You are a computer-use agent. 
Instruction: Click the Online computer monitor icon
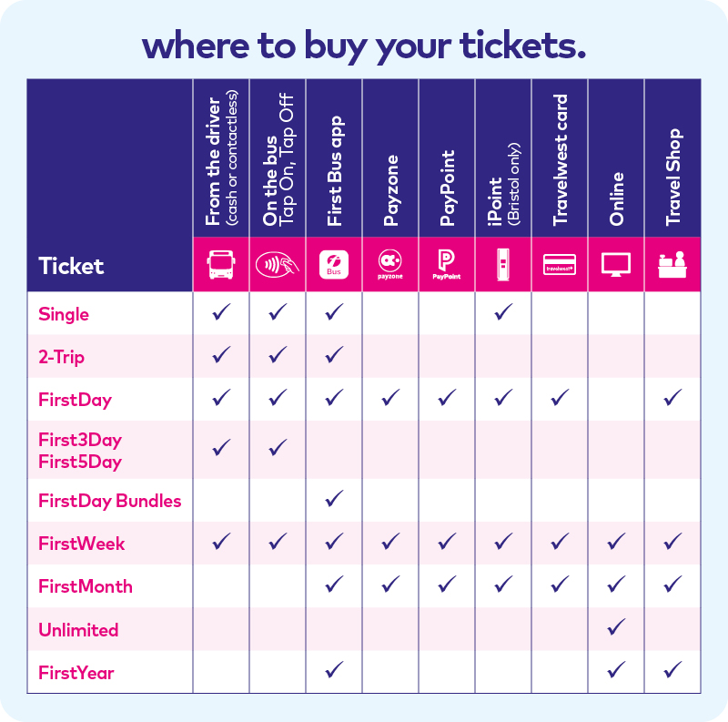(x=616, y=265)
